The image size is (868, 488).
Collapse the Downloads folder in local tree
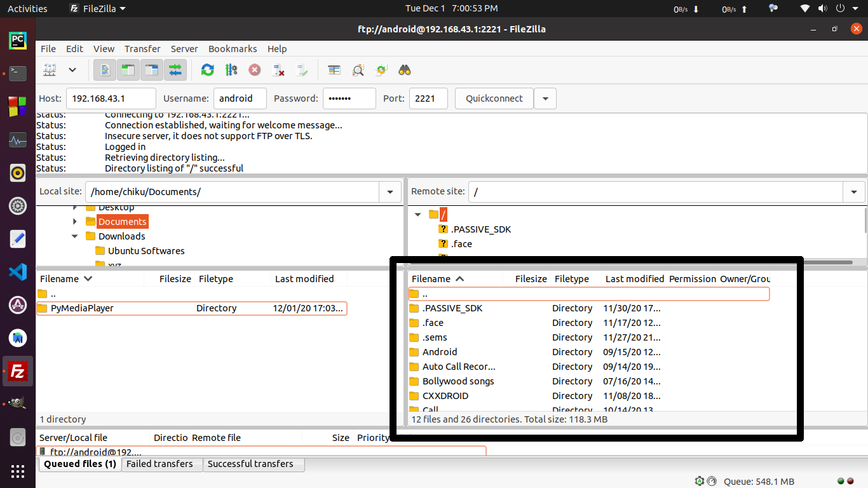(x=75, y=236)
